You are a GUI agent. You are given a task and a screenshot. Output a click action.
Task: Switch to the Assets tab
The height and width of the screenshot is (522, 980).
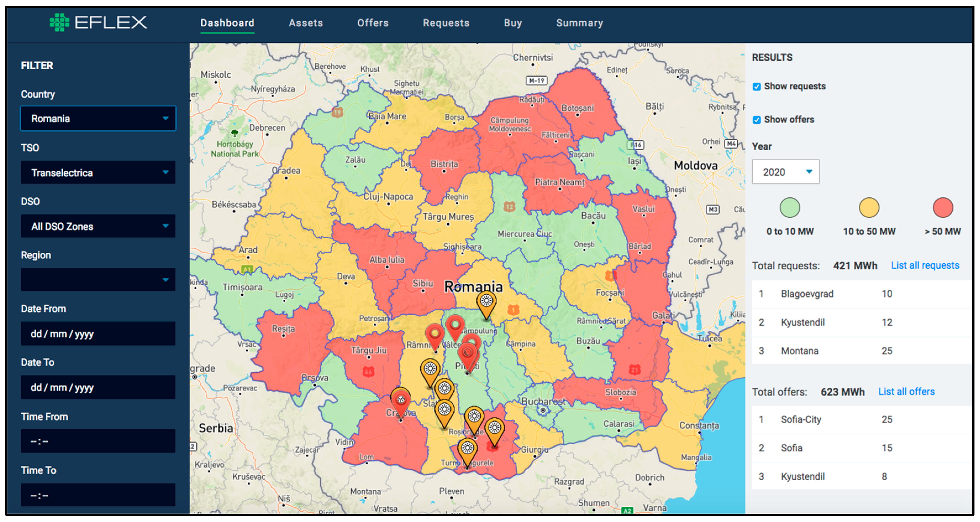[305, 23]
